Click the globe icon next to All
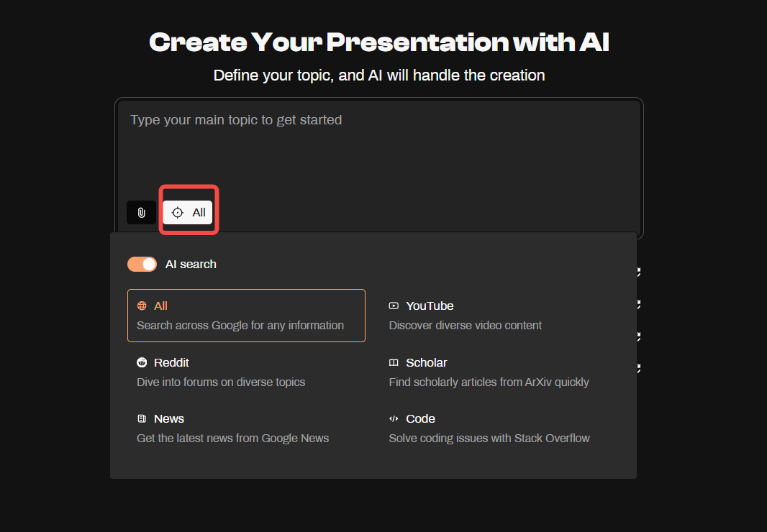Screen dimensions: 767x532 coord(142,306)
